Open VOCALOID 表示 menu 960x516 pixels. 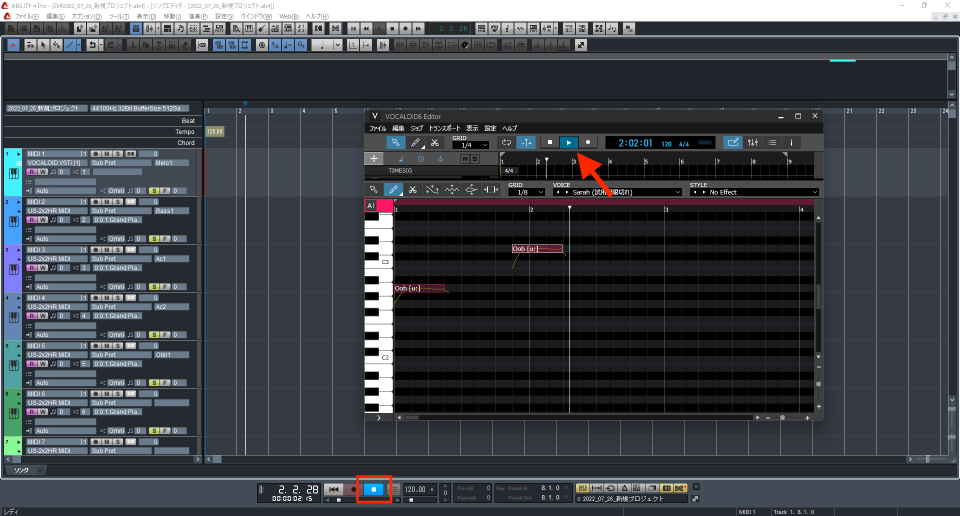472,129
